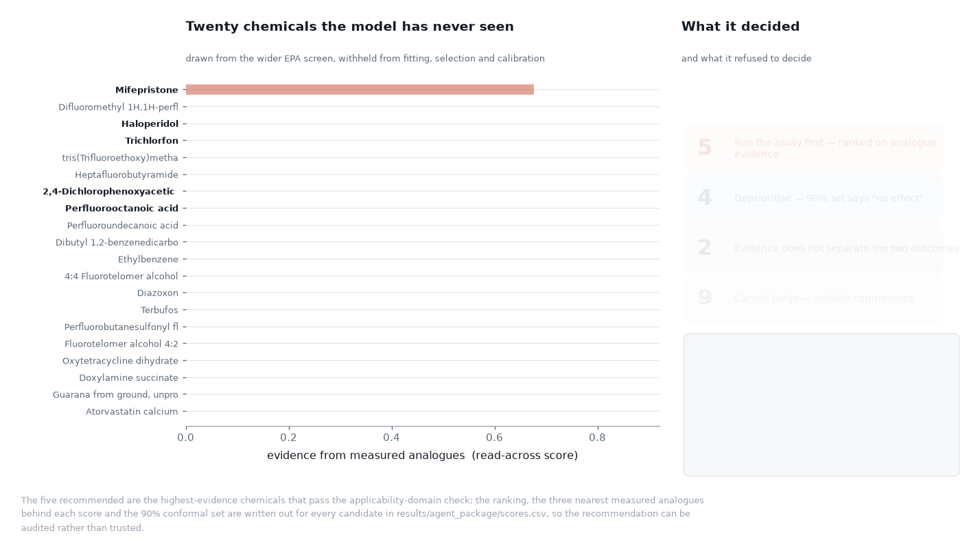This screenshot has height=555, width=980.
Task: Select the Mifepristone chemical label
Action: pyautogui.click(x=147, y=90)
